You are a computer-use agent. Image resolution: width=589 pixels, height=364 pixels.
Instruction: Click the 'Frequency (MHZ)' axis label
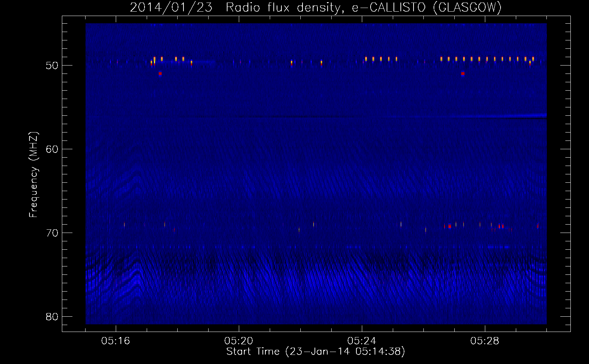33,175
